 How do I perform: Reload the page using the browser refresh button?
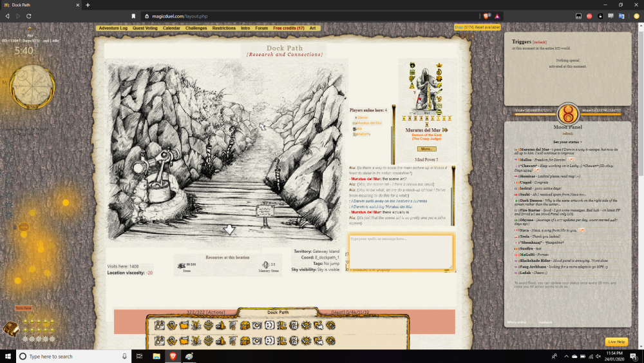29,15
